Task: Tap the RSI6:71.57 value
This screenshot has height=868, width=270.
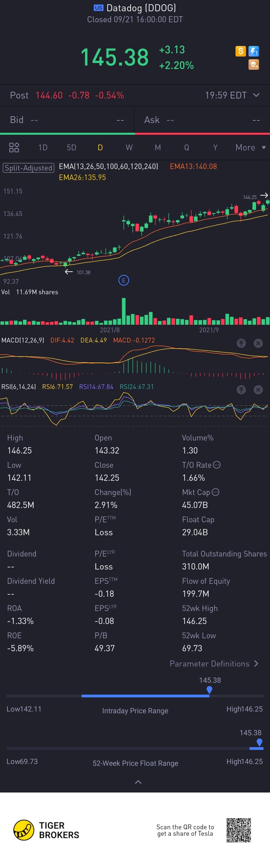Action: (x=57, y=387)
